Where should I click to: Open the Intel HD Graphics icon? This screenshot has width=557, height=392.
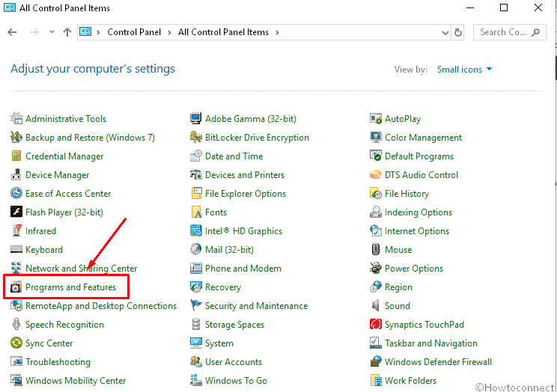[x=195, y=231]
